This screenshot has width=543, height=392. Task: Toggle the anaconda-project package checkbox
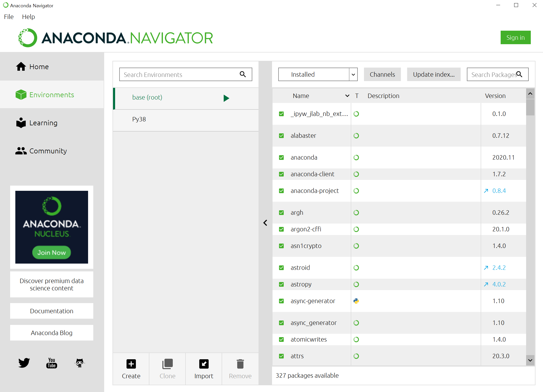(x=281, y=191)
